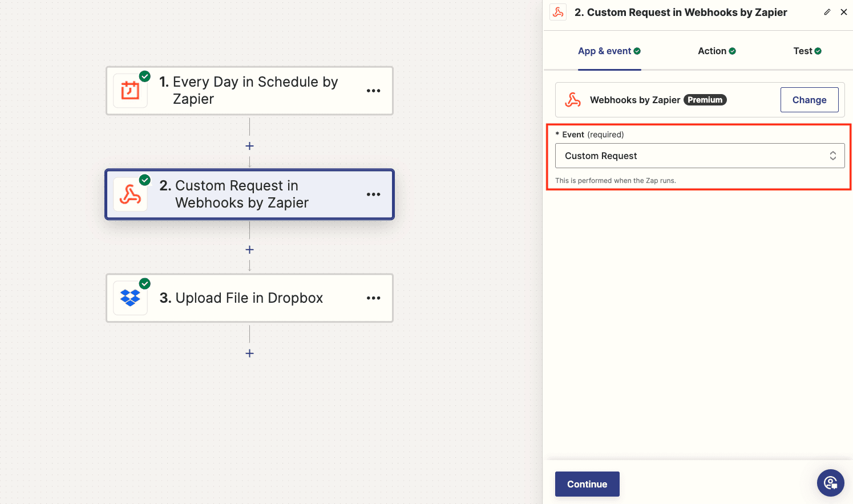Close the step editor side panel
This screenshot has width=853, height=504.
[844, 12]
